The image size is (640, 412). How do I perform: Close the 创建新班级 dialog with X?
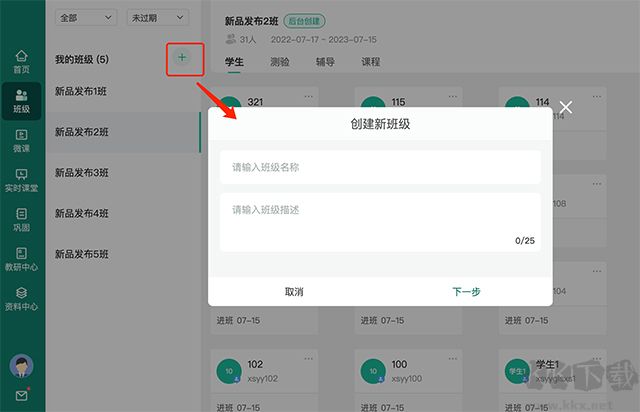pos(566,107)
